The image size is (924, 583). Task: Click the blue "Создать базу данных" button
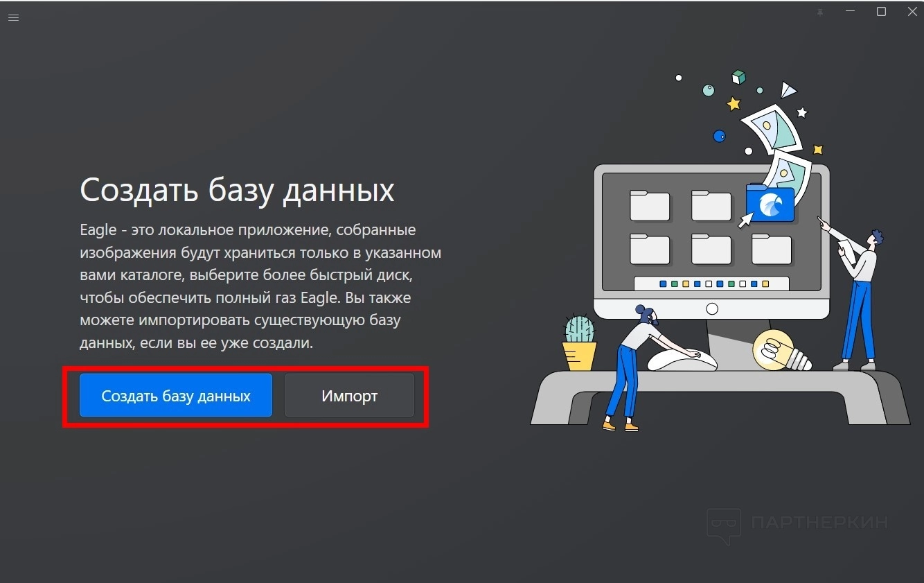pyautogui.click(x=176, y=395)
